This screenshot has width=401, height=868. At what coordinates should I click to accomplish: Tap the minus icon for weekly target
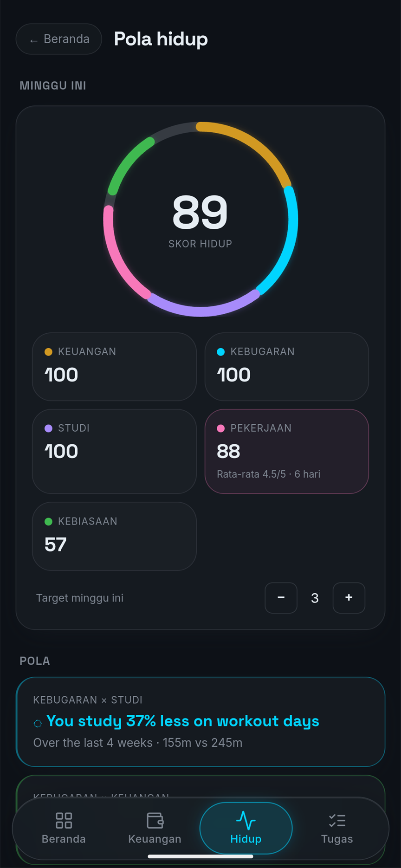coord(281,598)
